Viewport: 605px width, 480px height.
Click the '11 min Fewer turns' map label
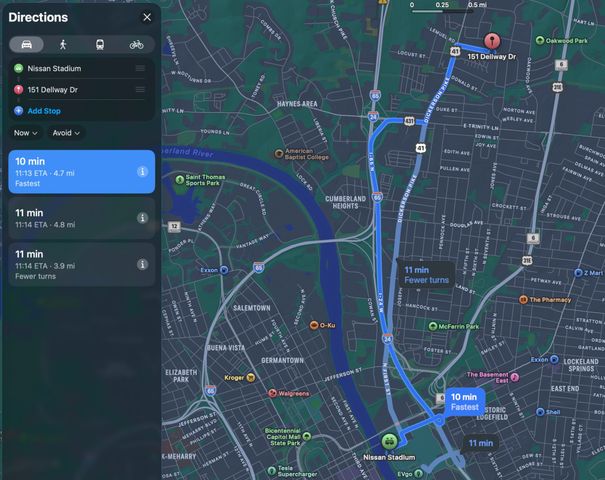[x=425, y=274]
